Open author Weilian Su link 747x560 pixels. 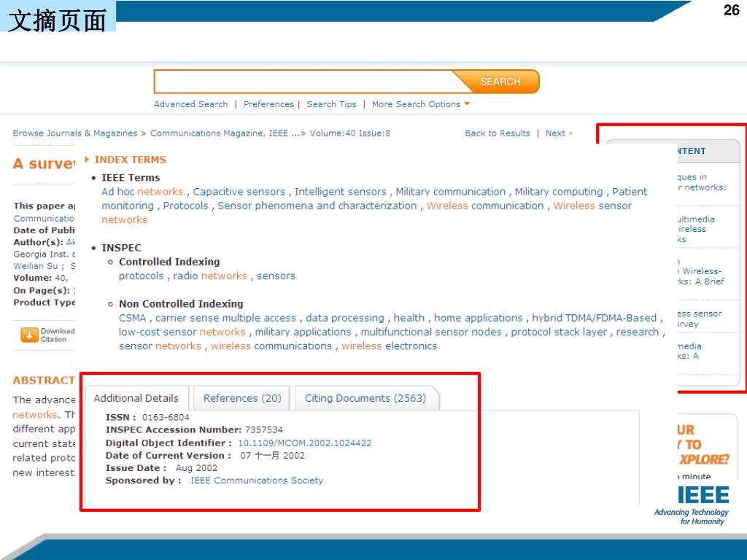[35, 266]
